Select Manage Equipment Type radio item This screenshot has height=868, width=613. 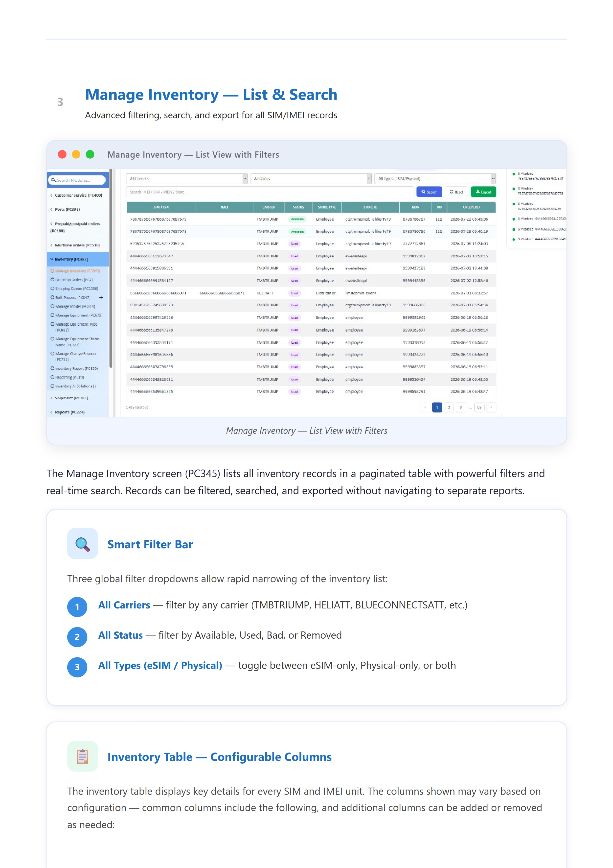pyautogui.click(x=74, y=327)
